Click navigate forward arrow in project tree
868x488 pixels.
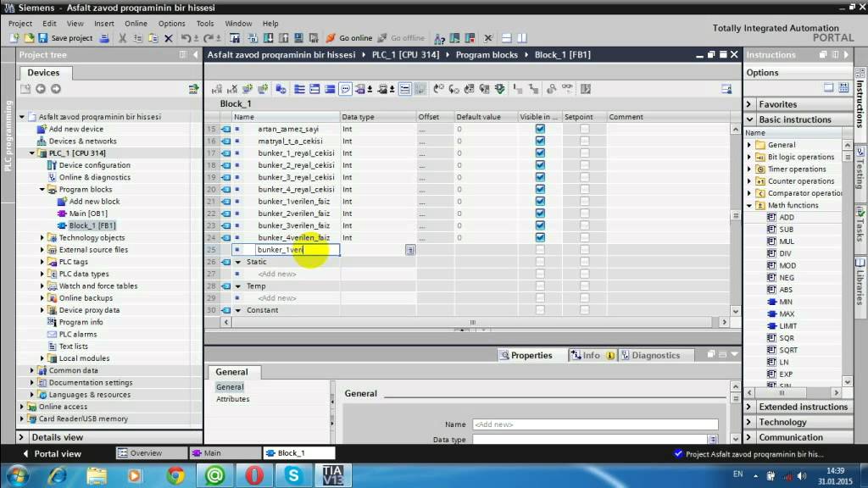56,89
